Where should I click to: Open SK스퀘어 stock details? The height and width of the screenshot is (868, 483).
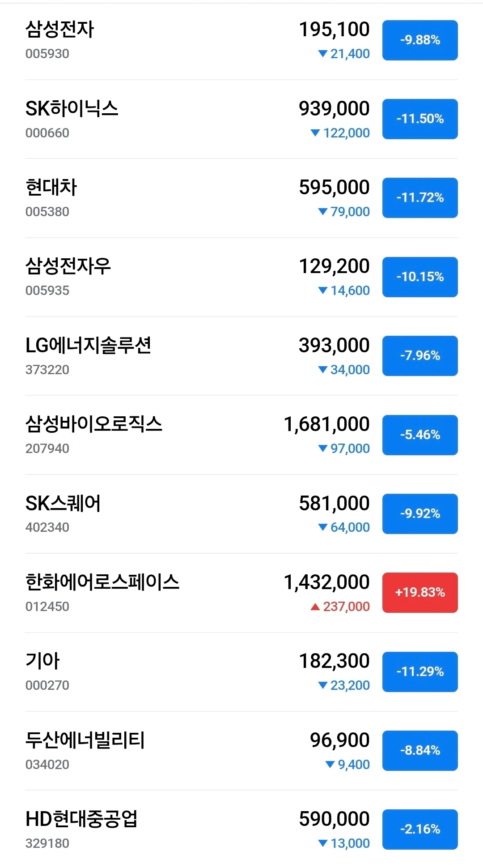coord(241,514)
